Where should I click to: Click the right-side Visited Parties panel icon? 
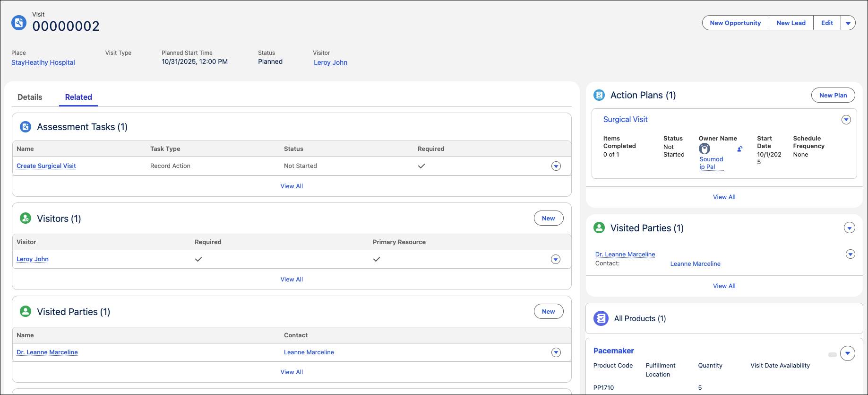coord(599,228)
